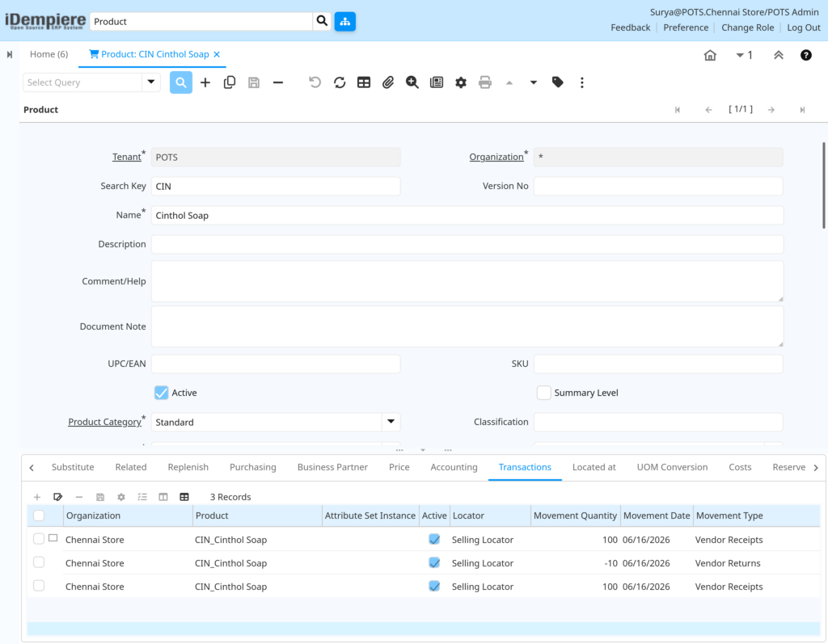Open the Report icon in toolbar

pos(437,82)
